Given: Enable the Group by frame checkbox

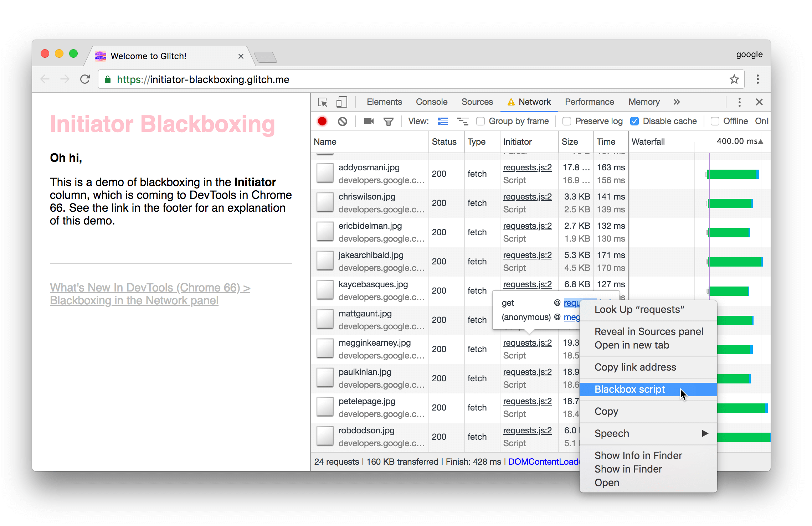Looking at the screenshot, I should (x=480, y=122).
